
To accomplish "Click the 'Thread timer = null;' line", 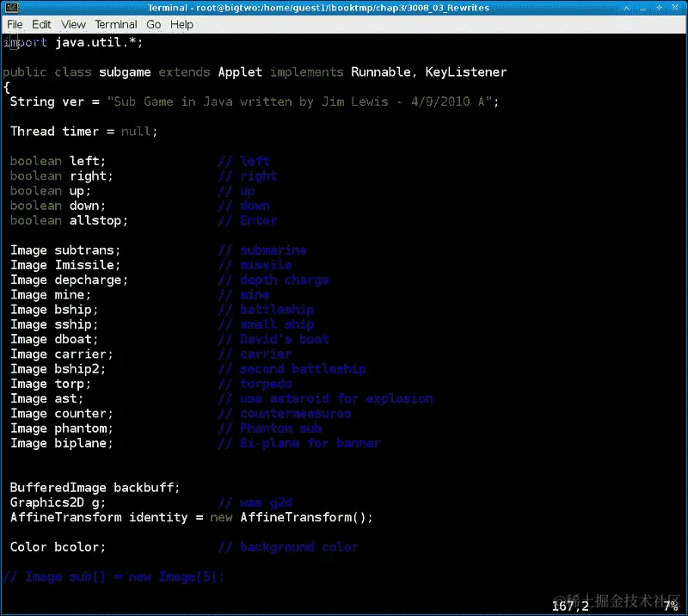I will click(83, 132).
